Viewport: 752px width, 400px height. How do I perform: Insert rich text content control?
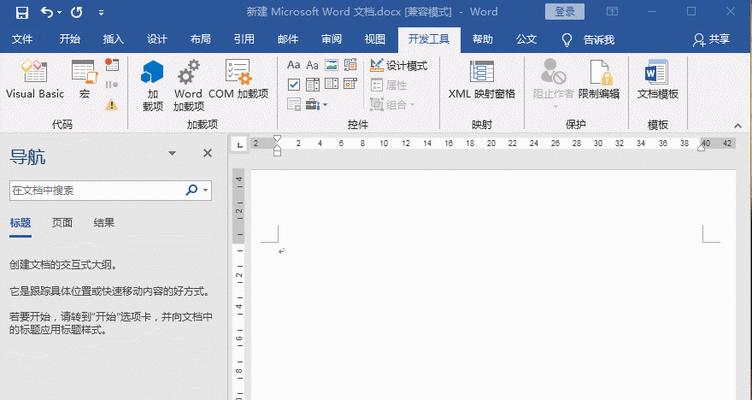coord(294,65)
